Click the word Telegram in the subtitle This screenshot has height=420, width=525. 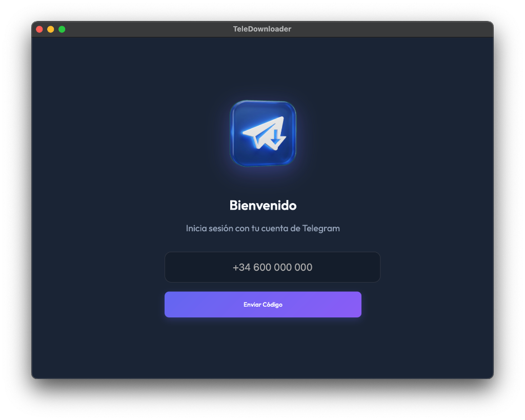321,228
